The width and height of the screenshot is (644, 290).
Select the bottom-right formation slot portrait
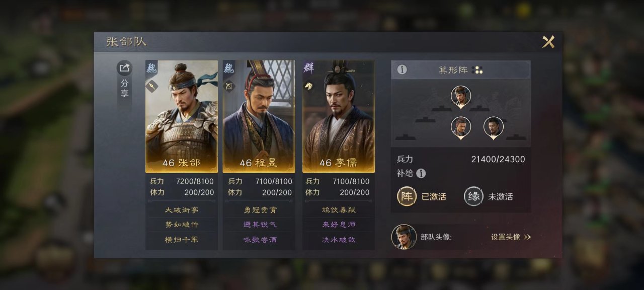(494, 127)
